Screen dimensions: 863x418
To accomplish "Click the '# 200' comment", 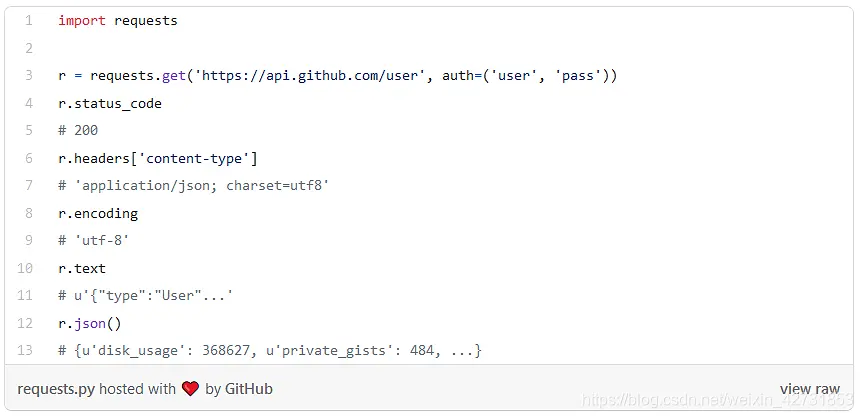I will [x=78, y=131].
